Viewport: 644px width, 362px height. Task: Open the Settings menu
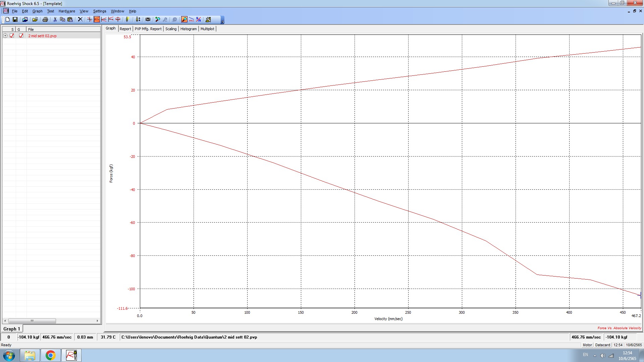tap(100, 11)
